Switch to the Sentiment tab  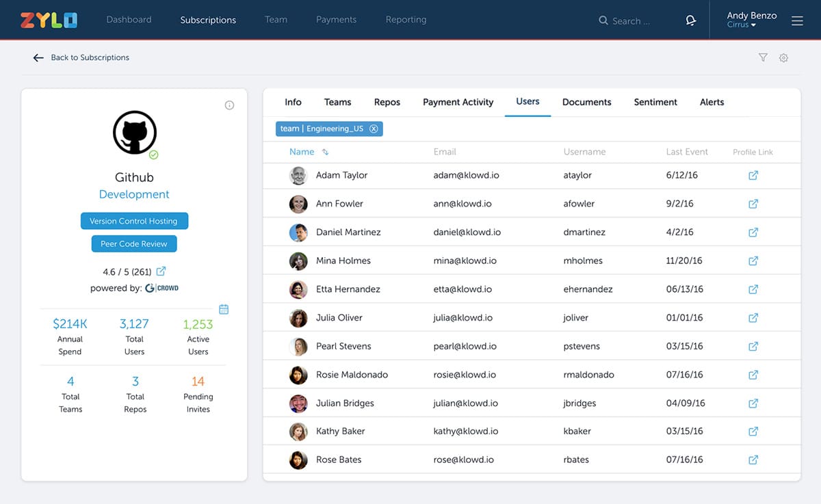point(655,102)
